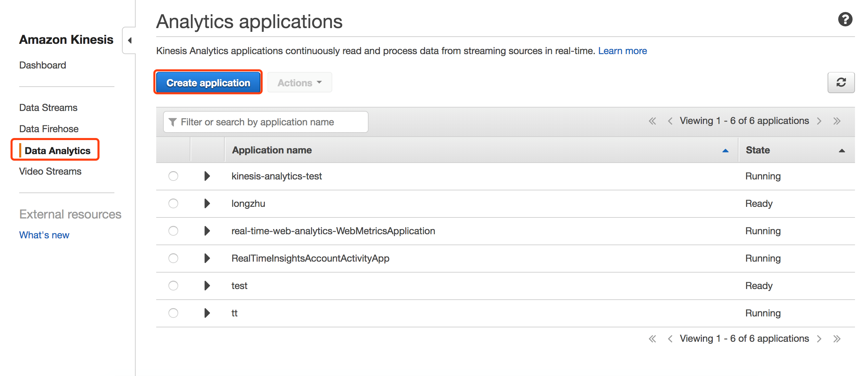The image size is (868, 376).
Task: Open the What's new link
Action: pyautogui.click(x=44, y=235)
